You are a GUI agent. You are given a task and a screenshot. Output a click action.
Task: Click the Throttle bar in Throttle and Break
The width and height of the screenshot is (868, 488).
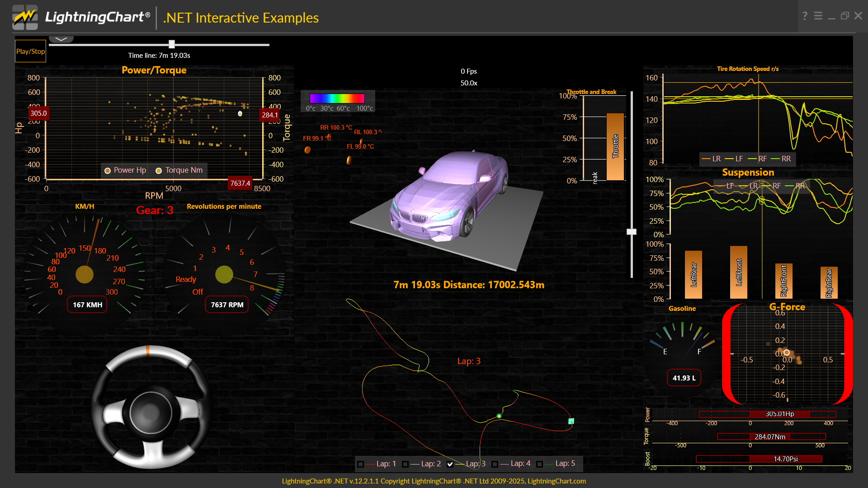(615, 146)
